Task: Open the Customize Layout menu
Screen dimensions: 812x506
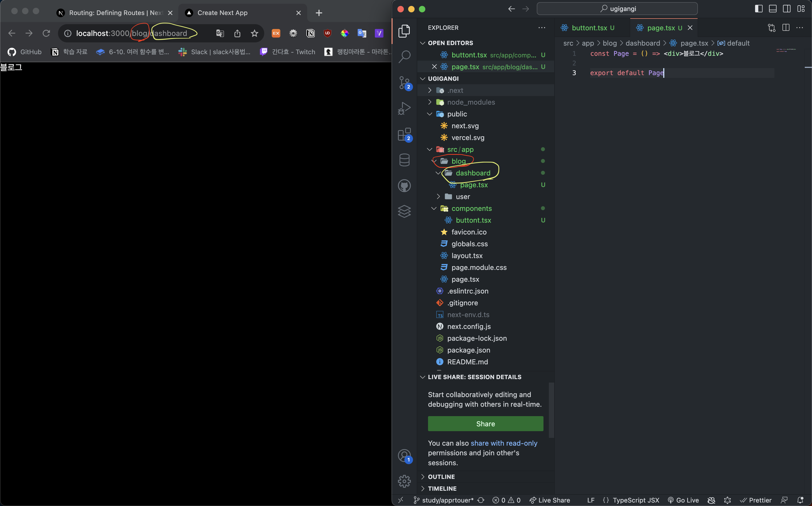Action: pos(801,9)
